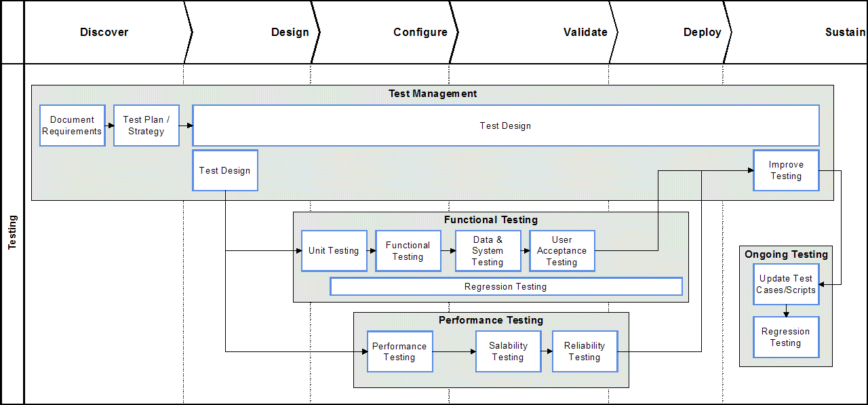Screen dimensions: 868x405
Task: Select the Design phase header
Action: tap(290, 32)
